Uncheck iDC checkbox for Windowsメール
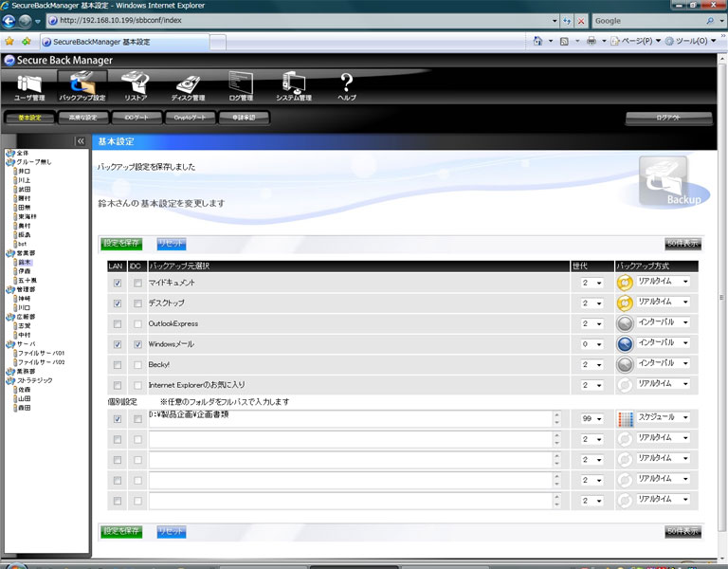 (137, 344)
